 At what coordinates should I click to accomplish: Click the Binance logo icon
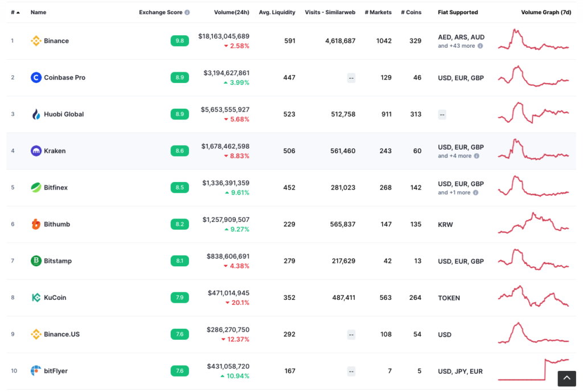36,41
